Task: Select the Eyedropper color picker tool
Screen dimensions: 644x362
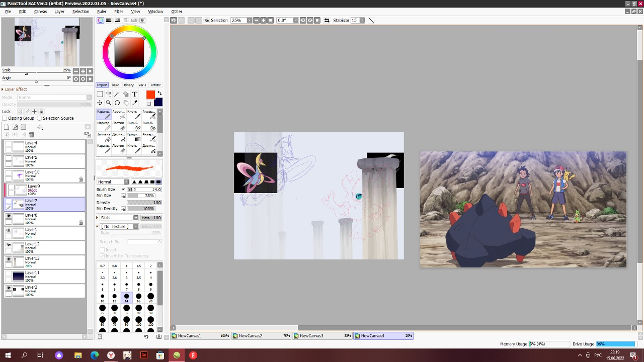Action: pyautogui.click(x=135, y=103)
